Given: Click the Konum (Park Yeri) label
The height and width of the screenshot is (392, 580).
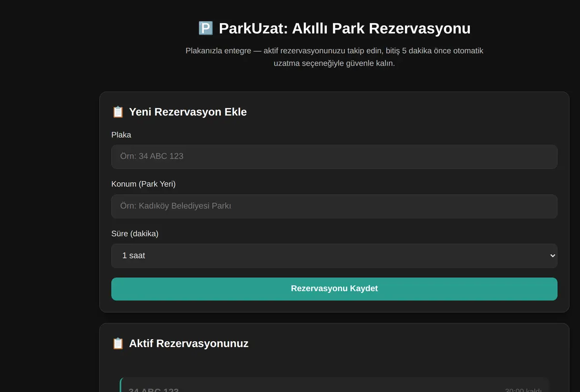Looking at the screenshot, I should click(x=144, y=184).
